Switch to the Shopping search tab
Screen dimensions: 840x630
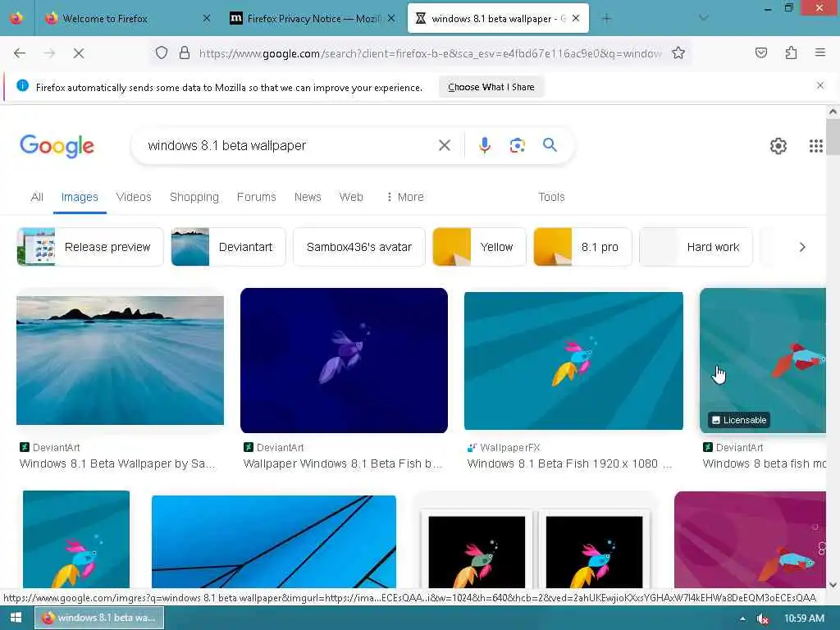(194, 197)
